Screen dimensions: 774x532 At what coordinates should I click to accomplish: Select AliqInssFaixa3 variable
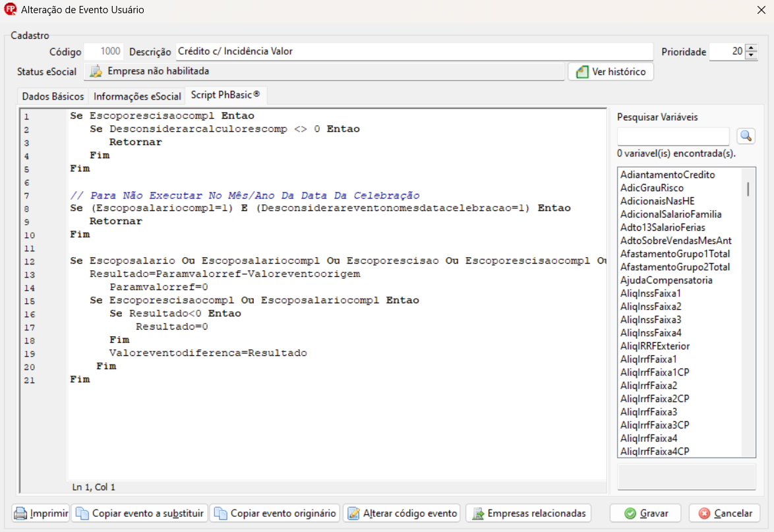pyautogui.click(x=650, y=320)
